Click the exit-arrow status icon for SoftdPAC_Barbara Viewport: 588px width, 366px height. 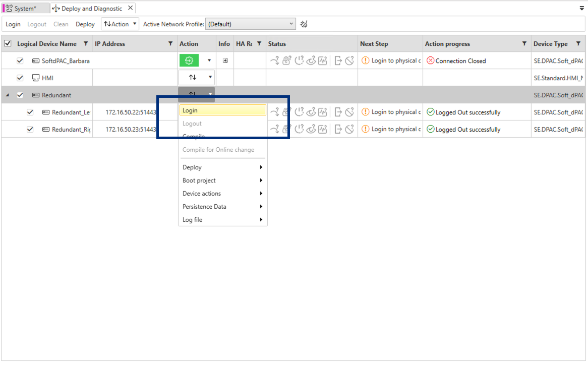point(338,60)
